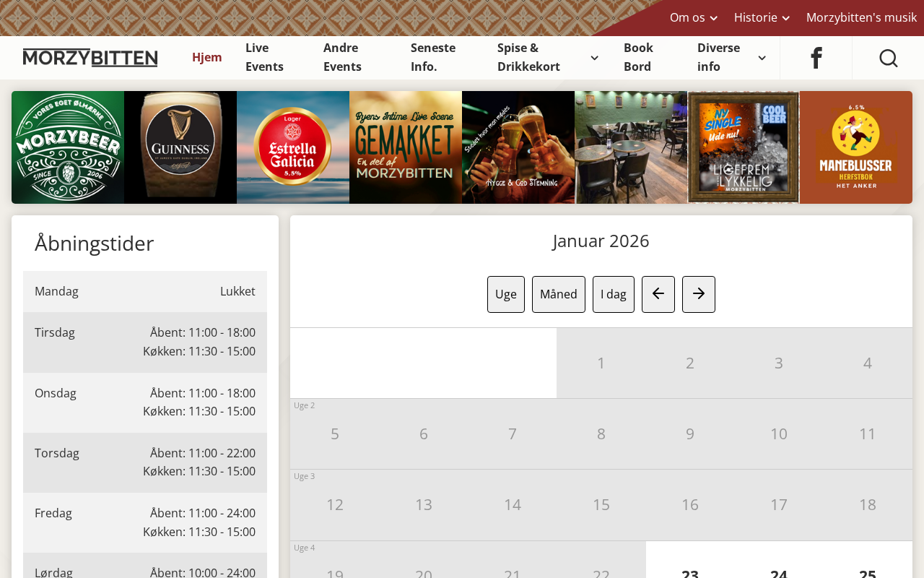Image resolution: width=924 pixels, height=578 pixels.
Task: Select January 8 in the calendar
Action: coord(601,433)
